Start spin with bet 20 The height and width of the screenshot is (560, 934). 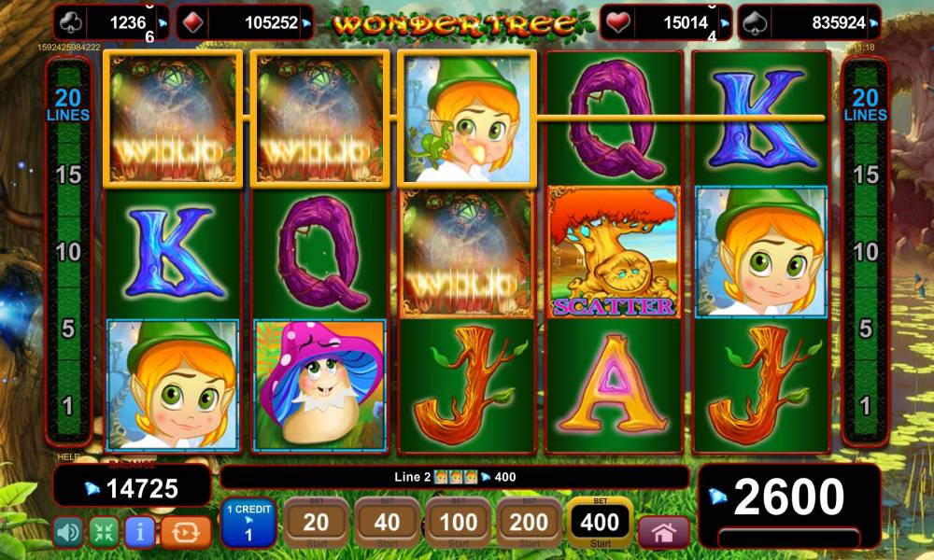(x=316, y=523)
